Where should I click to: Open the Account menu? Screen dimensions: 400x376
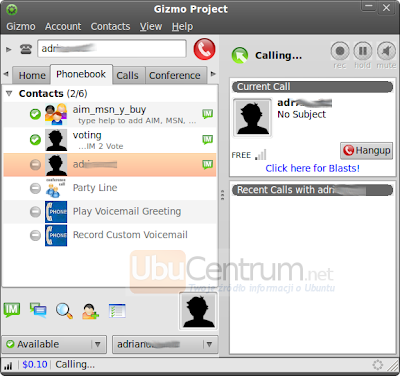[63, 27]
